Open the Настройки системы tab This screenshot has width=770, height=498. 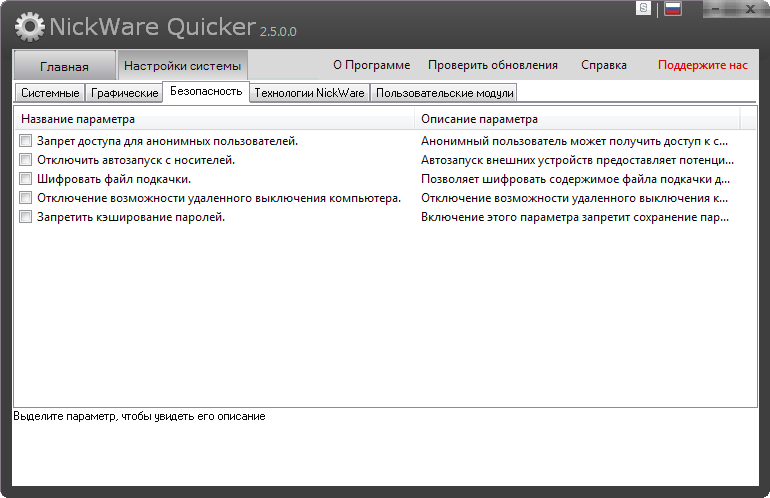[x=182, y=65]
